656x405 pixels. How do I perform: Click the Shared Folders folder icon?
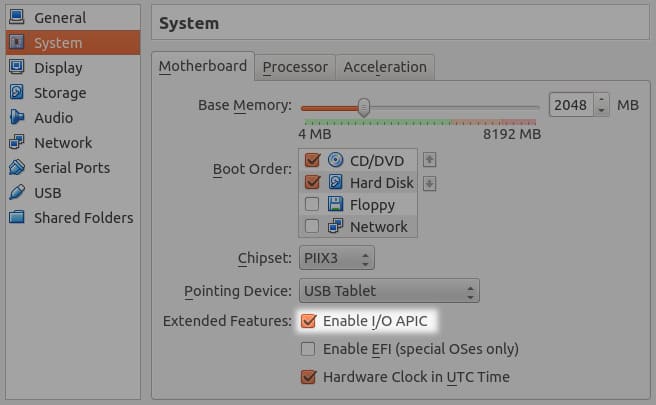tap(17, 218)
